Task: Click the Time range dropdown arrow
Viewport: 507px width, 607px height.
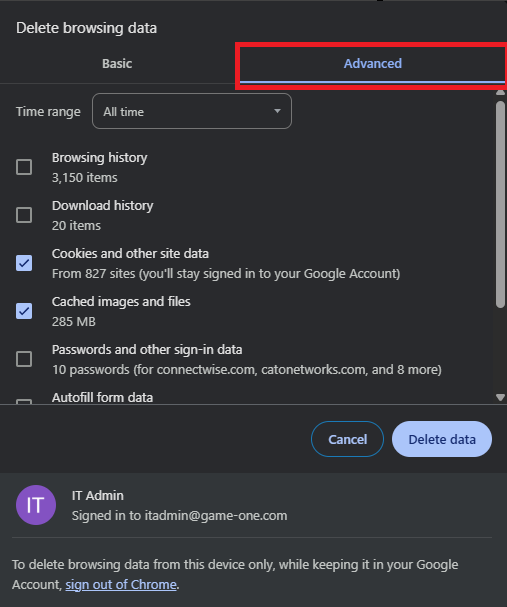Action: [277, 111]
